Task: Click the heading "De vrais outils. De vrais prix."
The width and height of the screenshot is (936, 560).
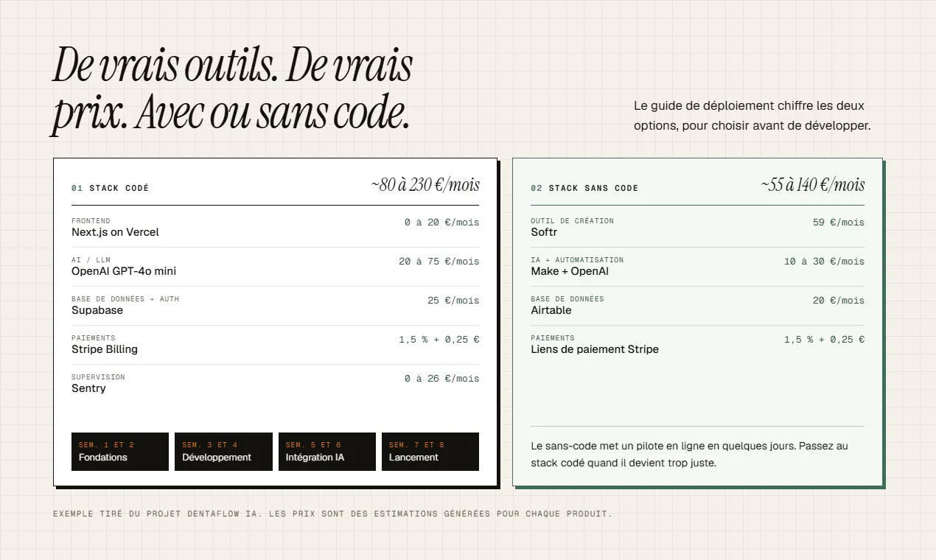Action: click(232, 90)
